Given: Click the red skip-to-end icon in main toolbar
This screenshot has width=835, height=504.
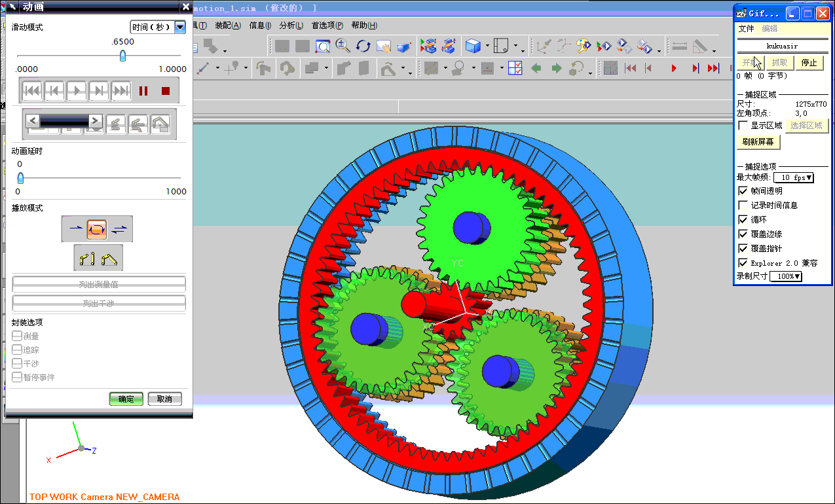Looking at the screenshot, I should [714, 67].
